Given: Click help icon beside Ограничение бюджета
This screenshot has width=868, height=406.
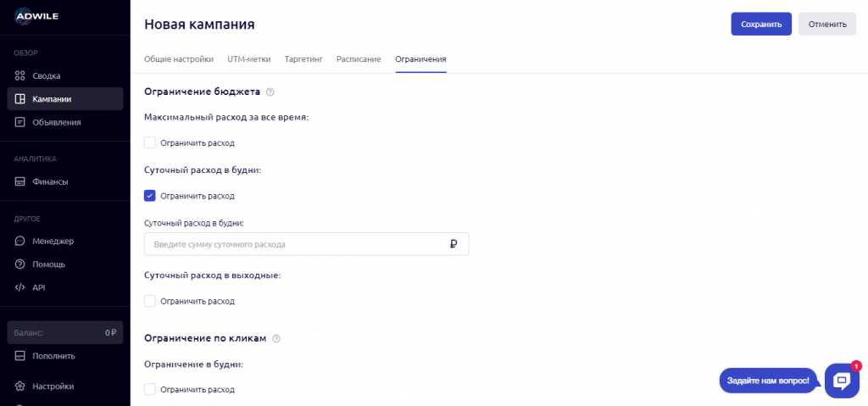Looking at the screenshot, I should pyautogui.click(x=270, y=92).
